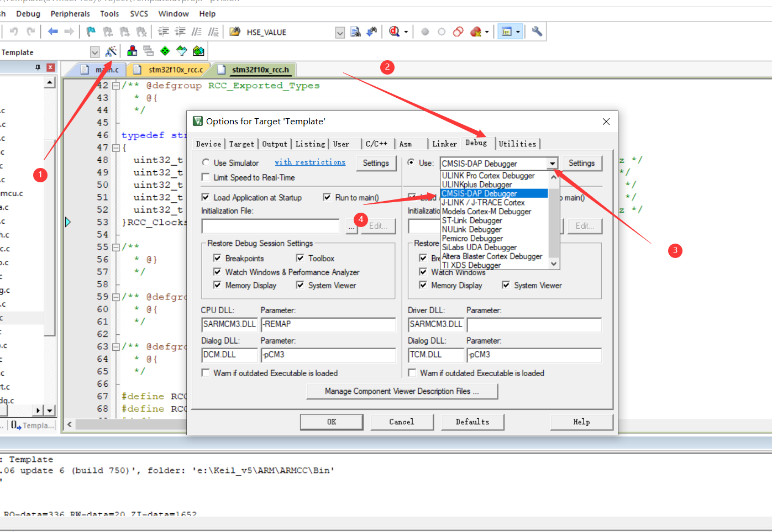The width and height of the screenshot is (772, 532).
Task: Toggle Limit Speed to Real-Time checkbox
Action: [x=206, y=177]
